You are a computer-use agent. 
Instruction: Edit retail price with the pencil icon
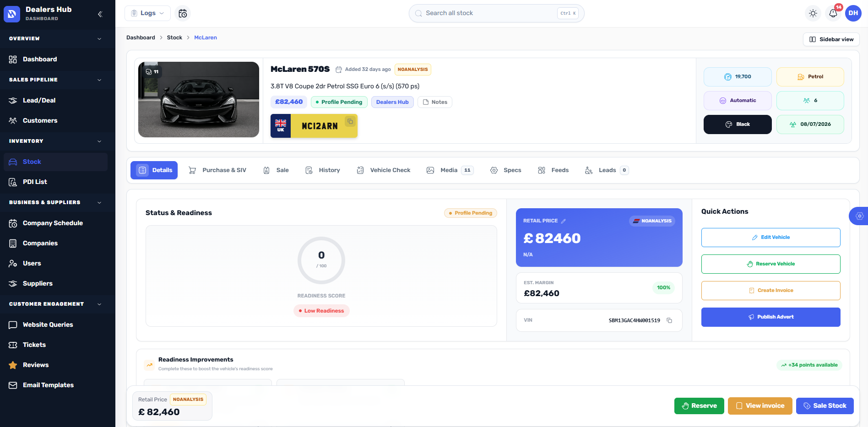564,221
